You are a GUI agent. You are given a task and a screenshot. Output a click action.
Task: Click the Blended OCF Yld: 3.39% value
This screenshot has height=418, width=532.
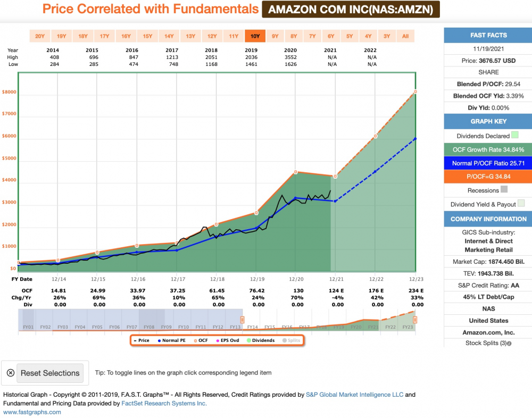click(488, 96)
